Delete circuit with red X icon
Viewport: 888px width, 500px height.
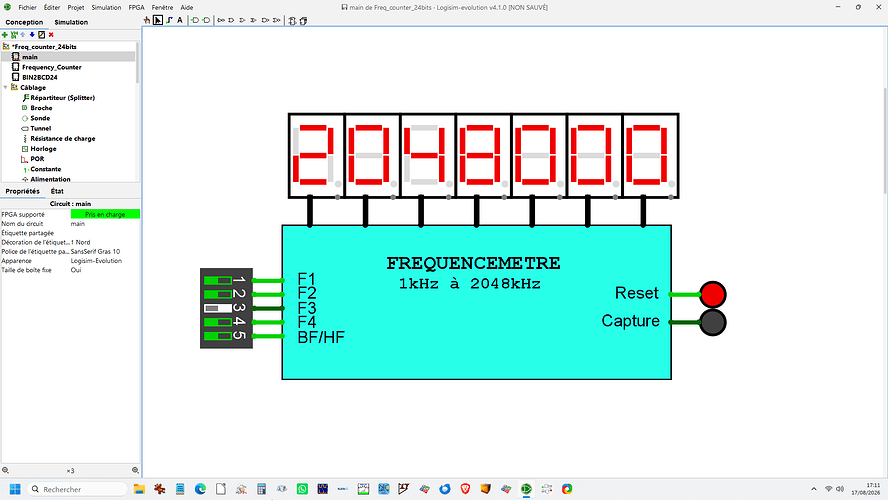[51, 35]
